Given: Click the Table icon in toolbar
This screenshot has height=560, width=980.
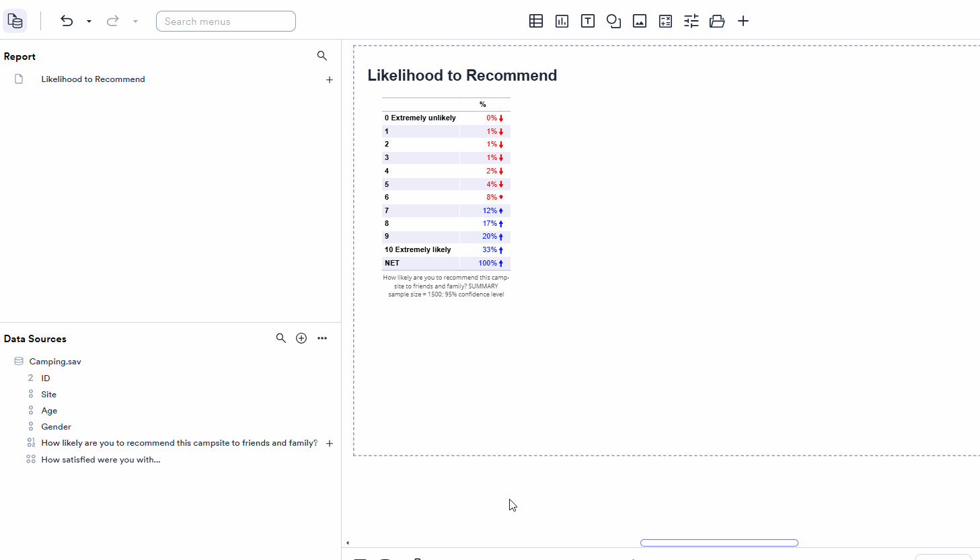Looking at the screenshot, I should click(536, 21).
